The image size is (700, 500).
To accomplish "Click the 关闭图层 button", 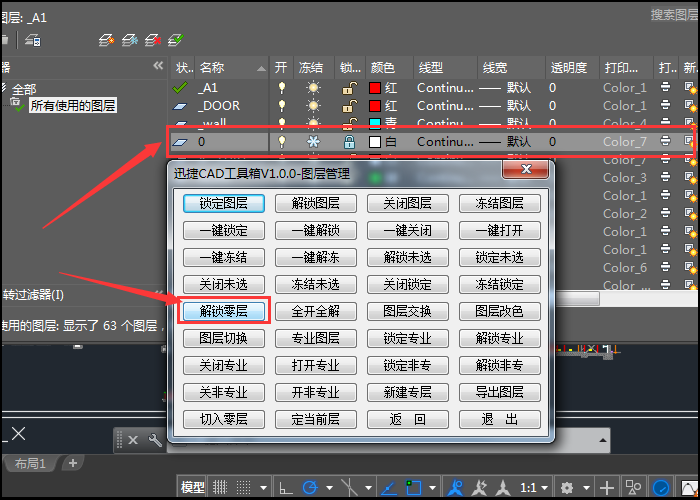I will point(408,204).
